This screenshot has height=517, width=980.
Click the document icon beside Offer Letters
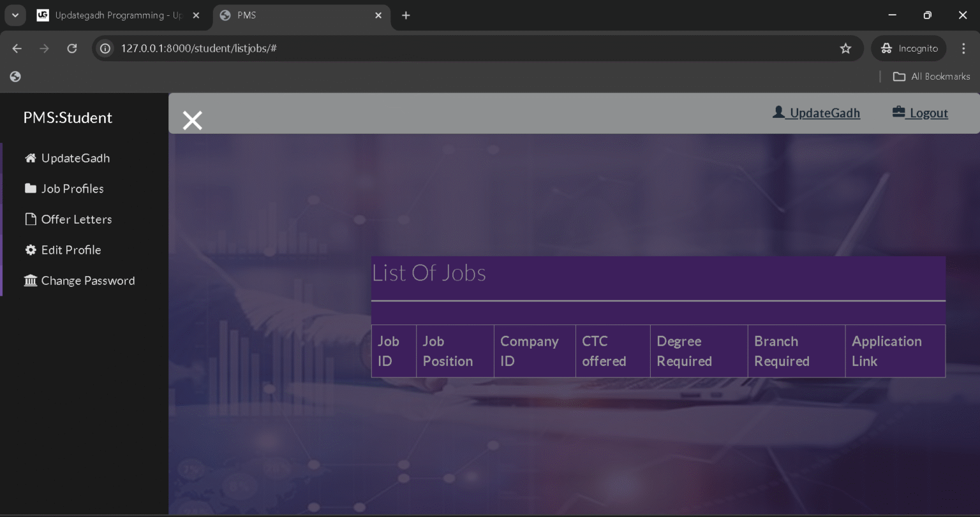[30, 219]
